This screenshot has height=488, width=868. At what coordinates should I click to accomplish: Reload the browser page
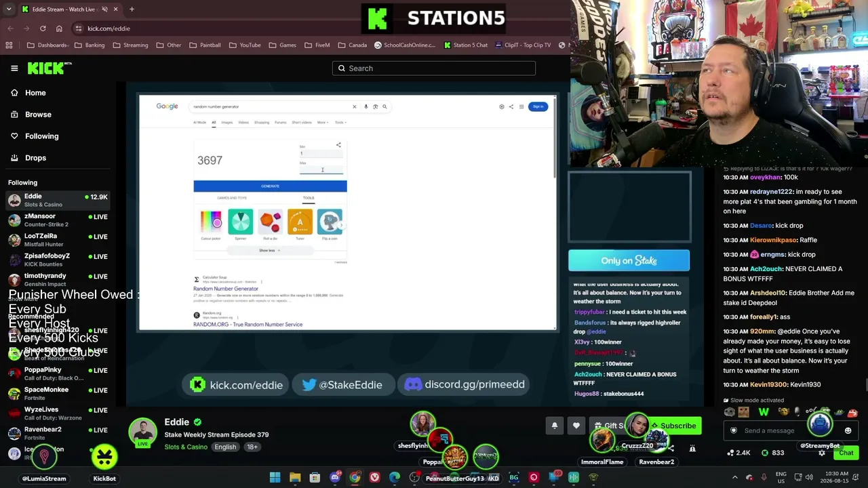(43, 28)
